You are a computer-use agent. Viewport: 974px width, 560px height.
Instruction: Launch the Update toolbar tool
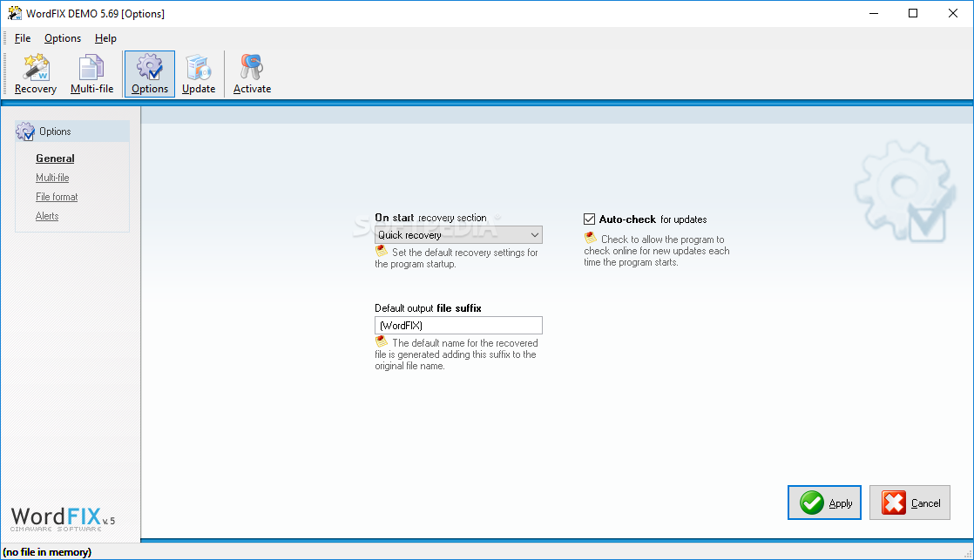click(x=199, y=75)
